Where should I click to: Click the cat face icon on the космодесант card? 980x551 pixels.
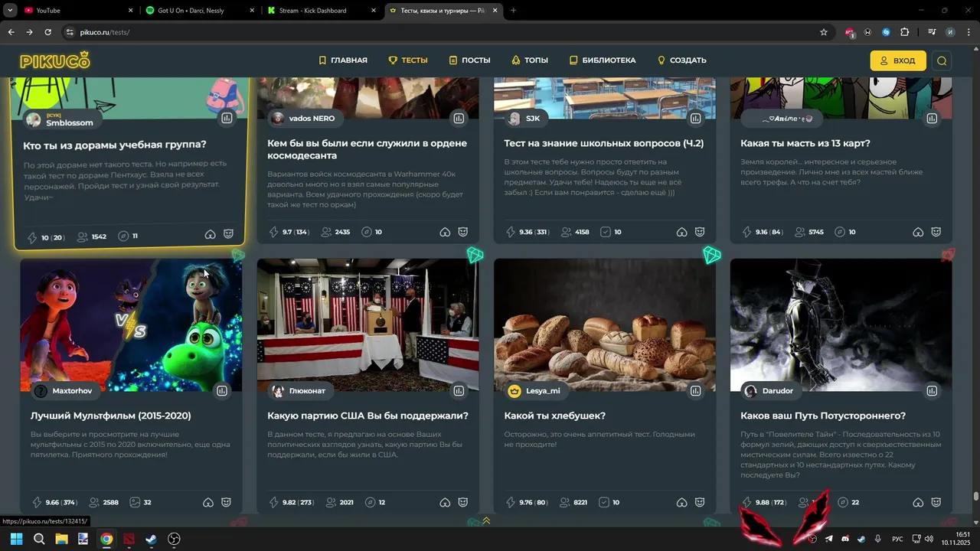click(463, 232)
